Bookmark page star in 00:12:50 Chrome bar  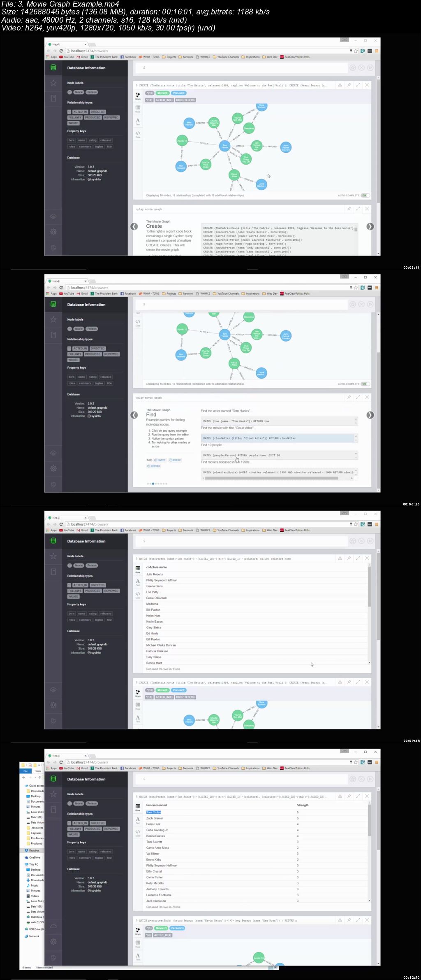pyautogui.click(x=356, y=762)
